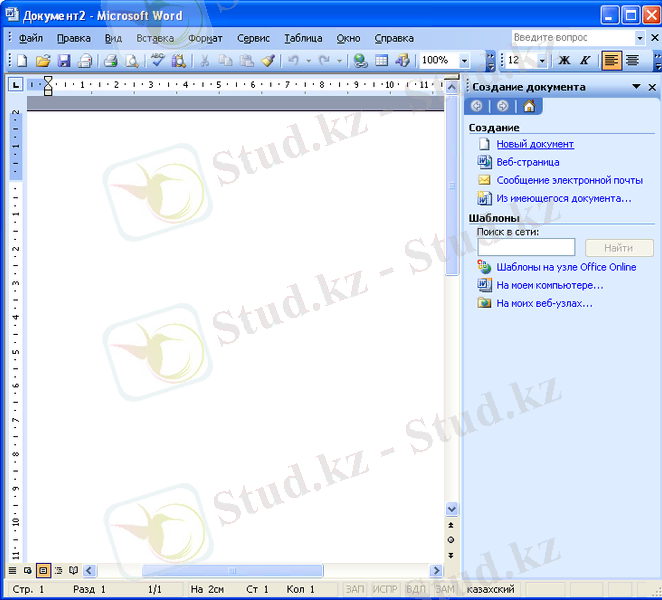Switch to Normal view icon

click(13, 571)
